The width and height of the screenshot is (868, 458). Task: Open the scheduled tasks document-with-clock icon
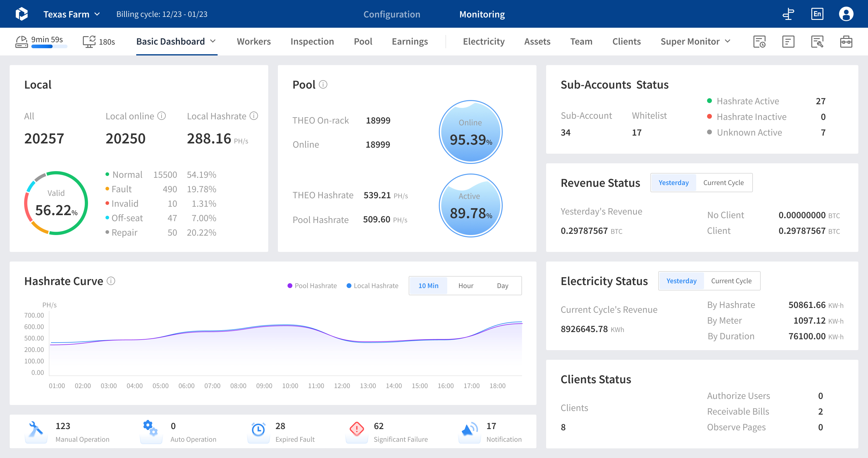760,41
